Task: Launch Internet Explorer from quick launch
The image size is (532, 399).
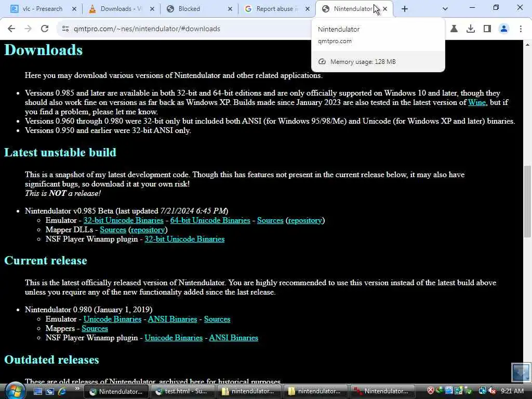Action: click(62, 391)
